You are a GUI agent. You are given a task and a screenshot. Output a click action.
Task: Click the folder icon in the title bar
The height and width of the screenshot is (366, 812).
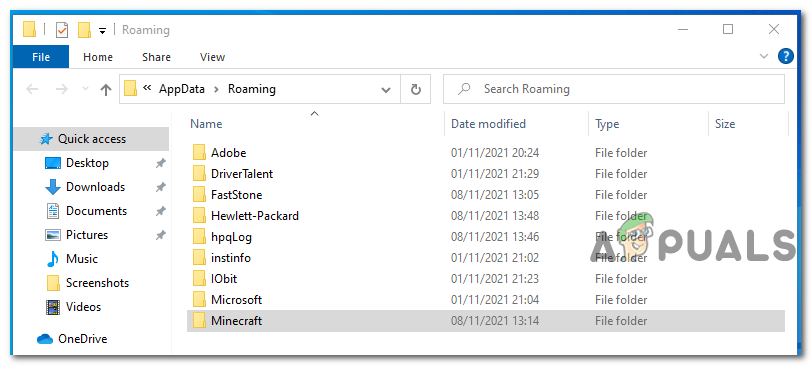(x=30, y=30)
